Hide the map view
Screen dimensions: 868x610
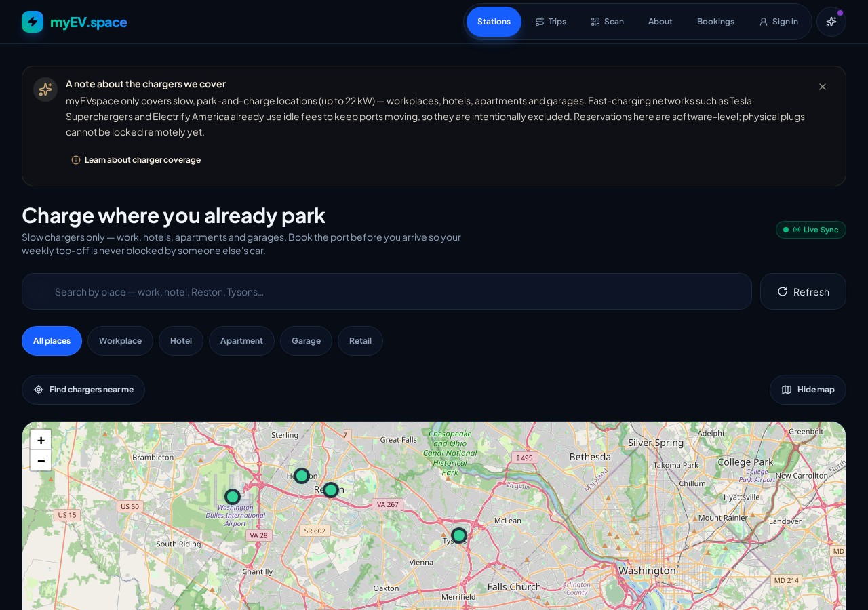(x=808, y=390)
